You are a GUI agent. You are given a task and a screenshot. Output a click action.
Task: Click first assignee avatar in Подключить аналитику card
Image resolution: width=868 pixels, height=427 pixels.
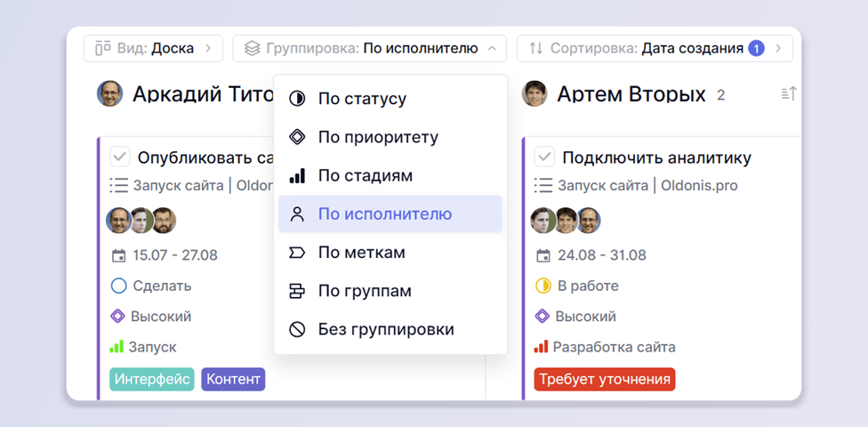543,220
